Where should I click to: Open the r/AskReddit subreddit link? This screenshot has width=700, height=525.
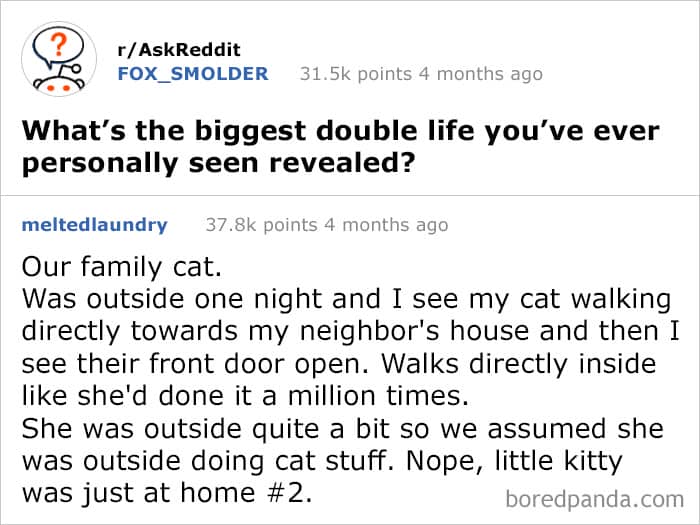[179, 49]
